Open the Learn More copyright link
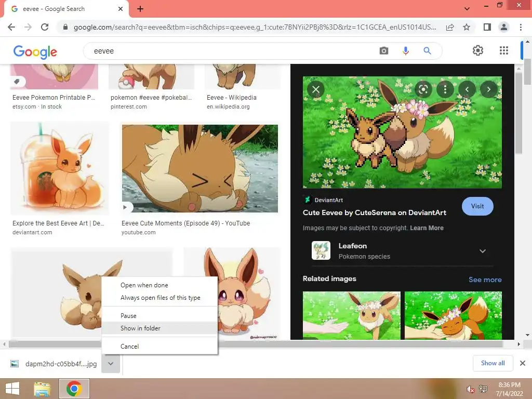The width and height of the screenshot is (532, 399). coord(427,228)
